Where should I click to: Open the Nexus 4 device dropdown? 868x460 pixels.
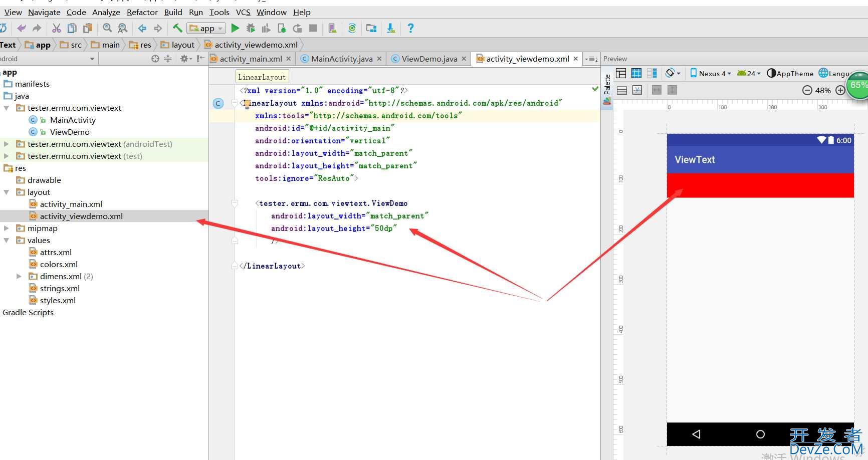tap(711, 73)
